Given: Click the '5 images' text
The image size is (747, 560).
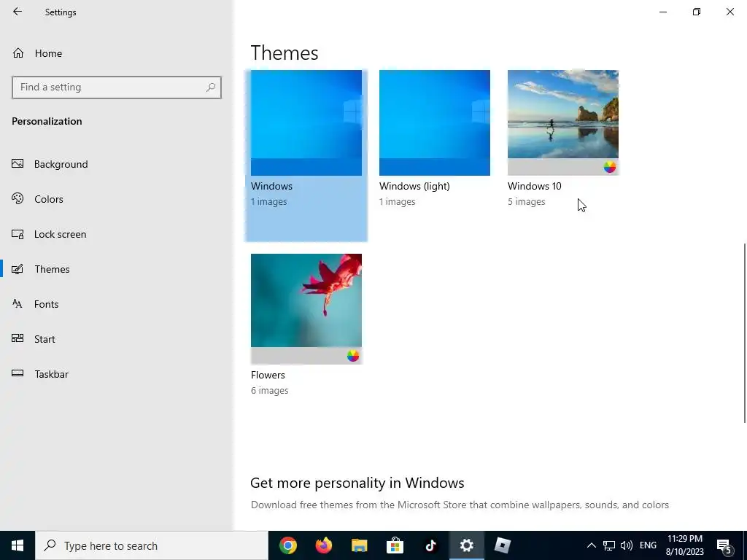Looking at the screenshot, I should (527, 201).
